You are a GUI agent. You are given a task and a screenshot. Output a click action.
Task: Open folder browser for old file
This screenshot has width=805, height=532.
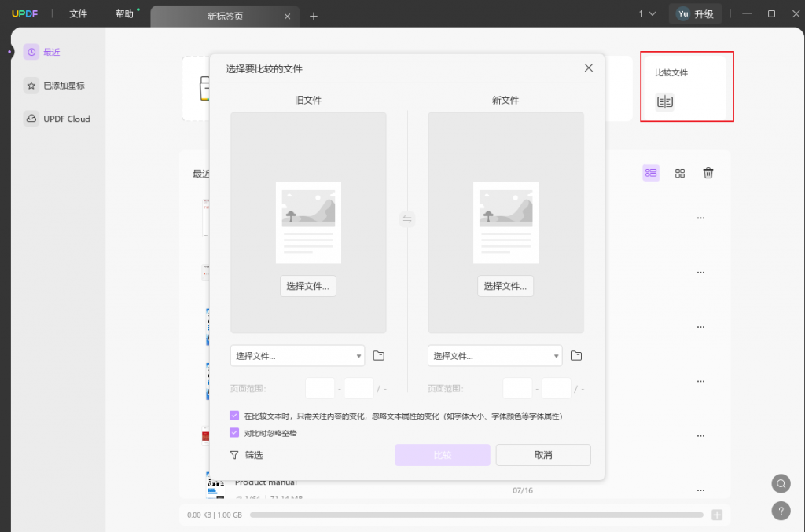[378, 355]
